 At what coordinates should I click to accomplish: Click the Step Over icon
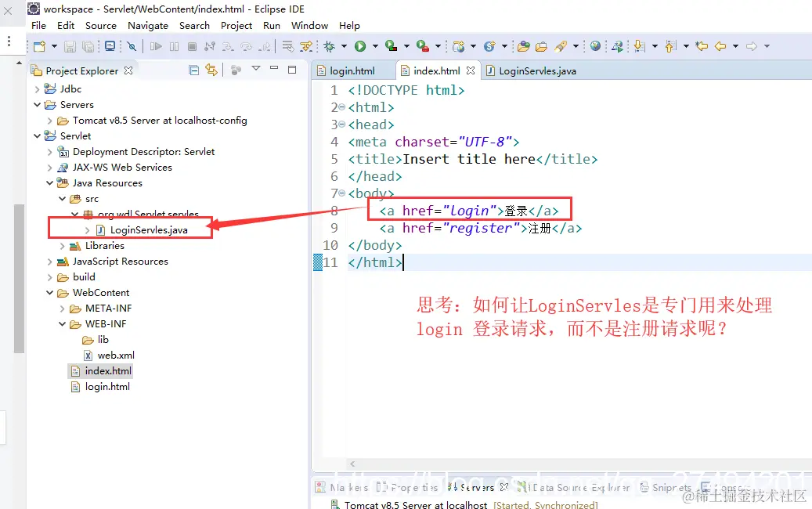pos(246,47)
